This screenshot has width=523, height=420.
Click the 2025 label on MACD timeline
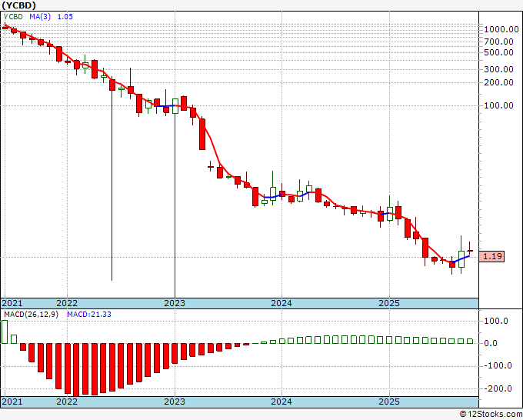tap(389, 402)
